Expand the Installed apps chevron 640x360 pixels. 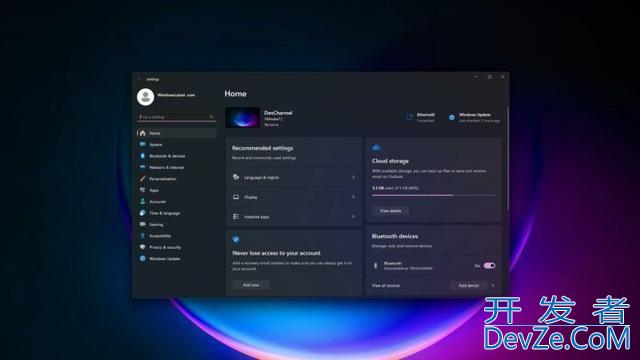coord(353,217)
